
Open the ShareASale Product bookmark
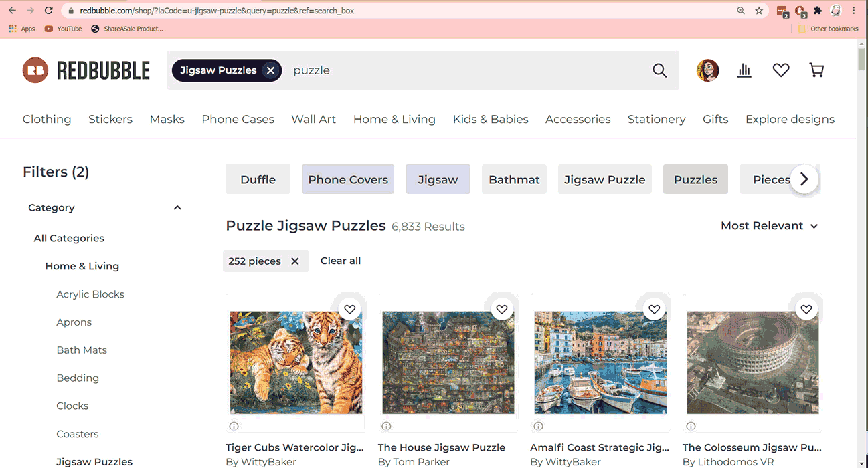pos(126,29)
